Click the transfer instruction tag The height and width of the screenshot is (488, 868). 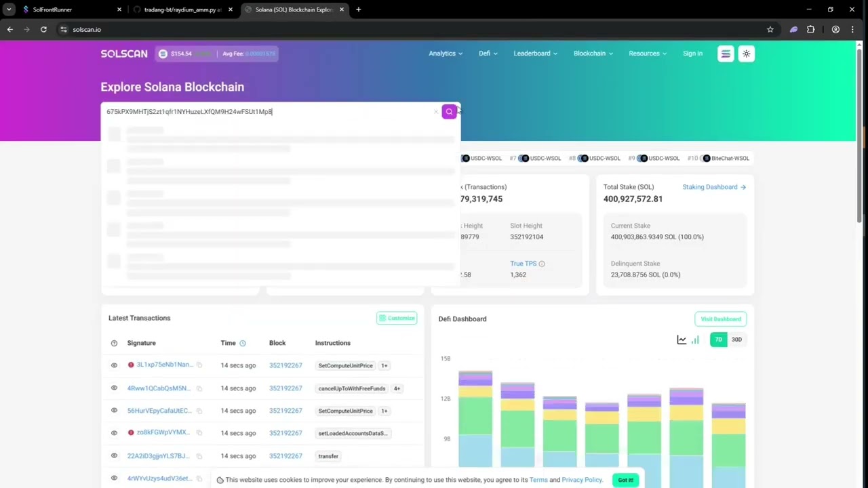tap(328, 456)
